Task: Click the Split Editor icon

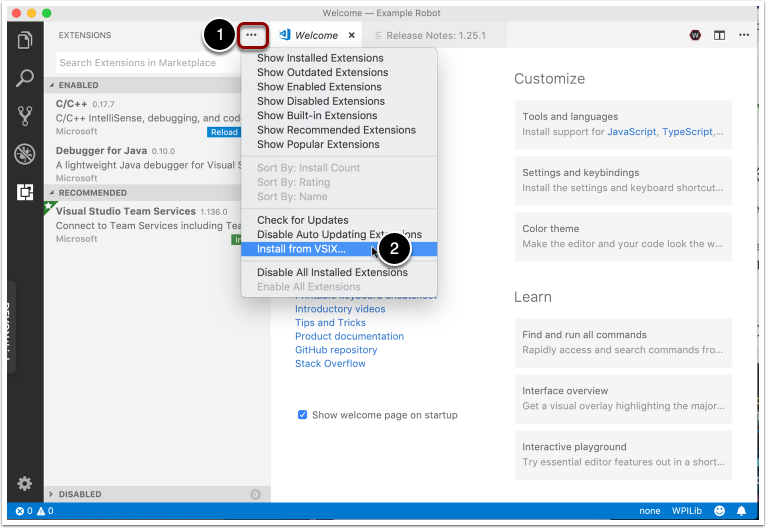Action: coord(719,35)
